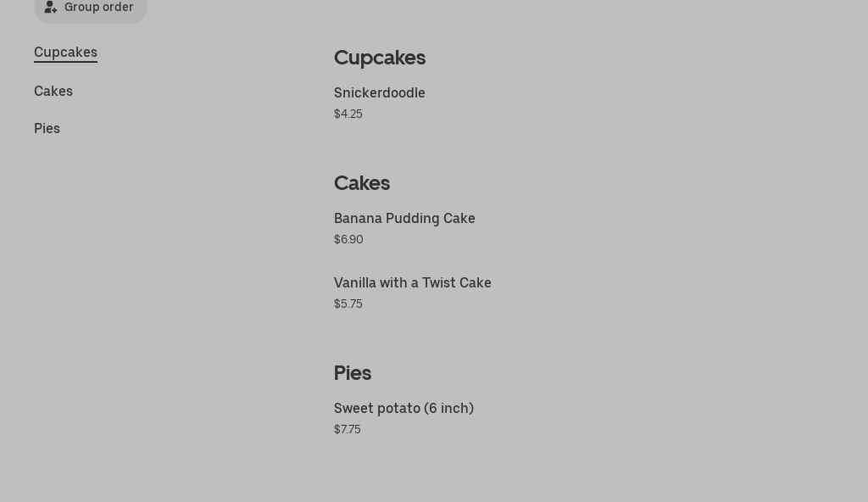Select Pies in the sidebar navigation
The image size is (868, 502).
tap(47, 128)
